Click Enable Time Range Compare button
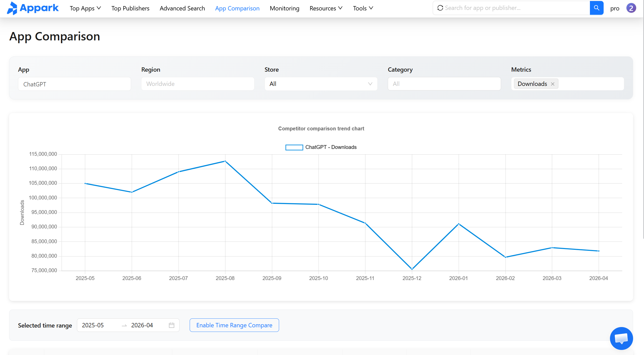 point(234,325)
